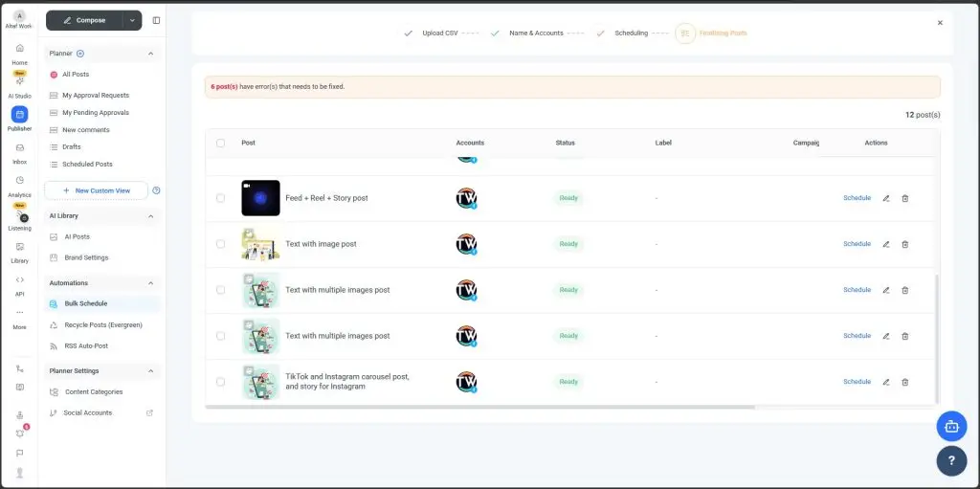
Task: Open Scheduled Posts view
Action: click(87, 165)
